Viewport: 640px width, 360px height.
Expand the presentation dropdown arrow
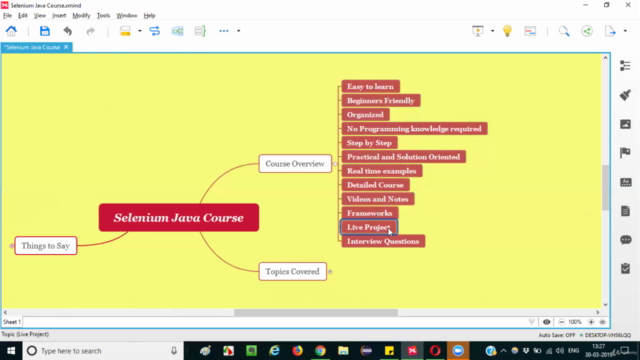click(x=492, y=31)
